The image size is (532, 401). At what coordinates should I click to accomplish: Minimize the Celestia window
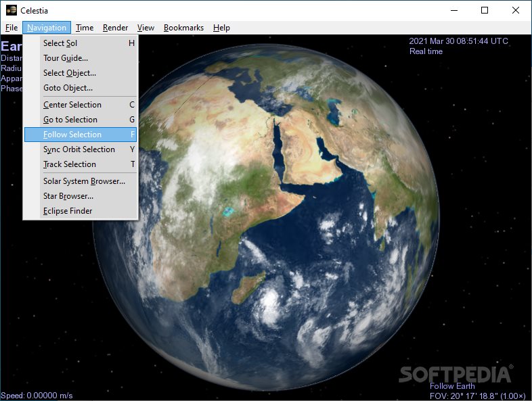(454, 11)
